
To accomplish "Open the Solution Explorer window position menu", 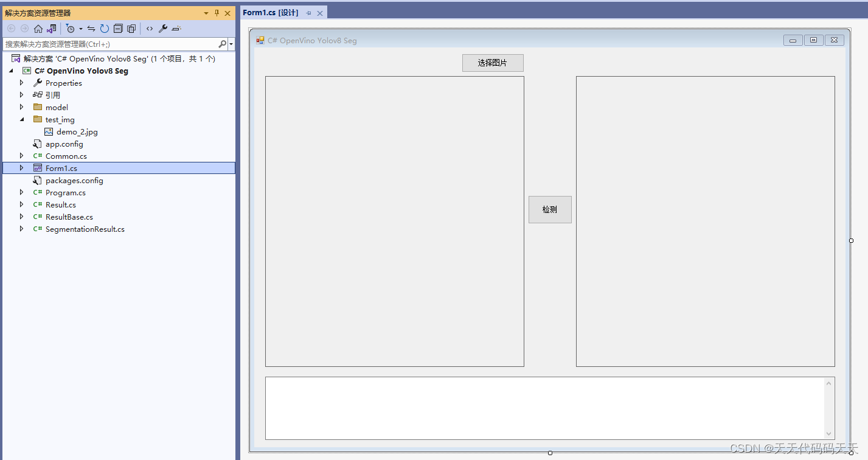I will click(206, 13).
